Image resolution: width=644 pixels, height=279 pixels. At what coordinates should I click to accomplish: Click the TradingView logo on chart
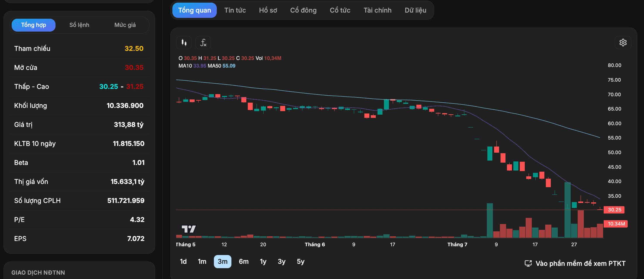(189, 229)
